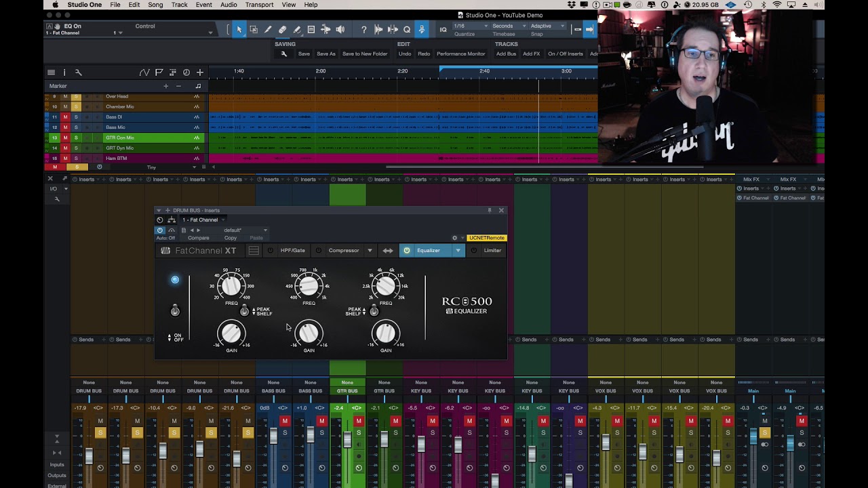Remove marker with minus button
868x488 pixels.
[178, 86]
